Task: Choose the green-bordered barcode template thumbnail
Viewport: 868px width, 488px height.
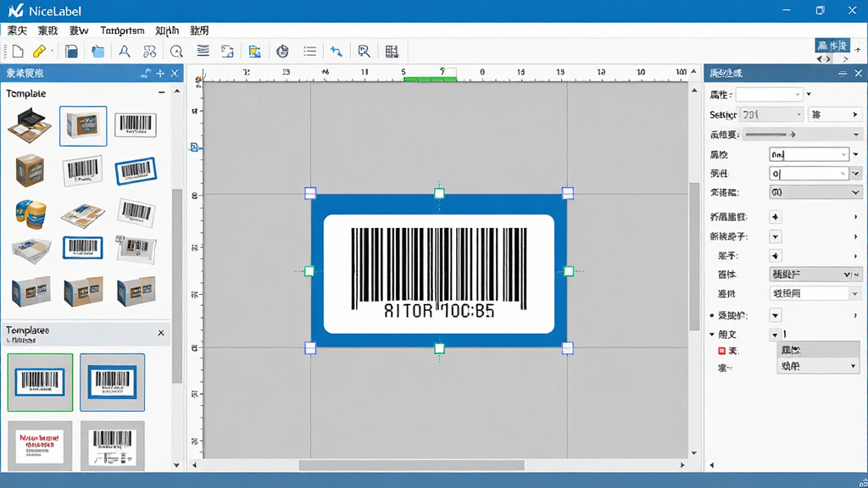Action: 40,382
